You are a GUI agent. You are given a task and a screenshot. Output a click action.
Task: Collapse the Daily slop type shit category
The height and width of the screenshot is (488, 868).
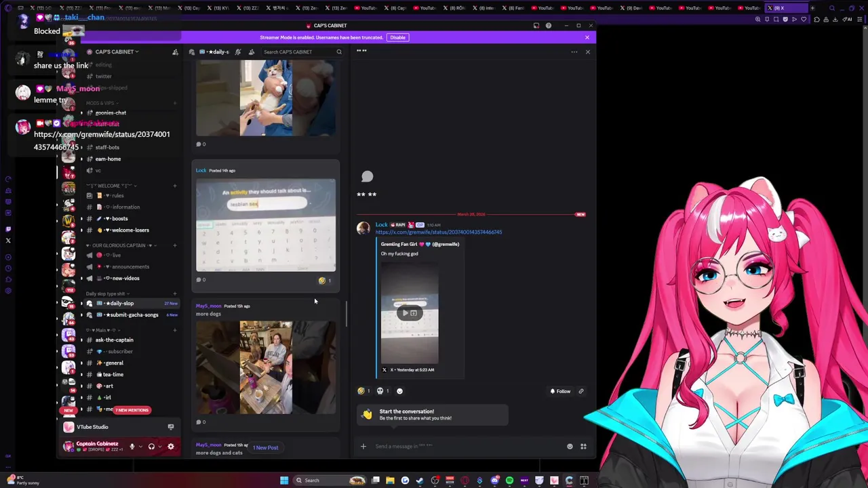[x=107, y=293]
